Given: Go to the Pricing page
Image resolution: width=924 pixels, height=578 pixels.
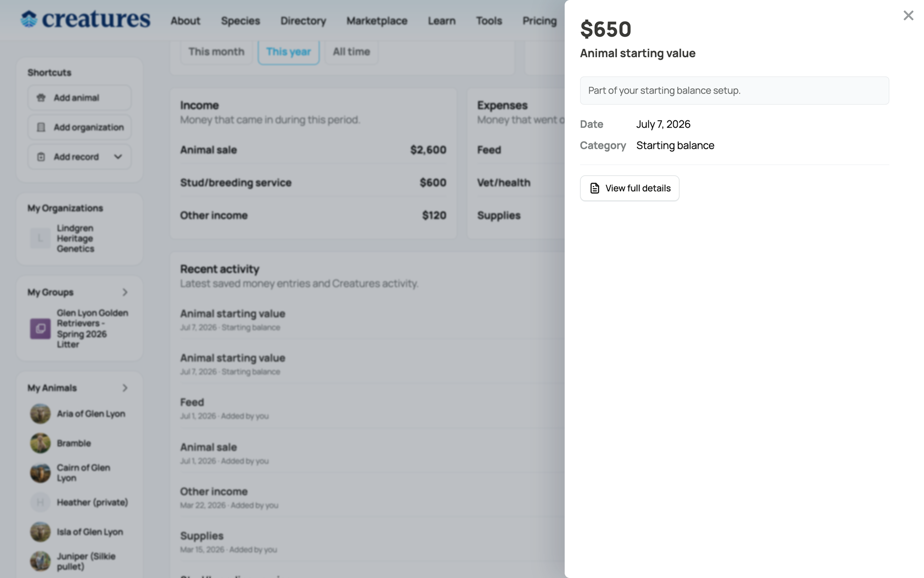Looking at the screenshot, I should (x=539, y=20).
